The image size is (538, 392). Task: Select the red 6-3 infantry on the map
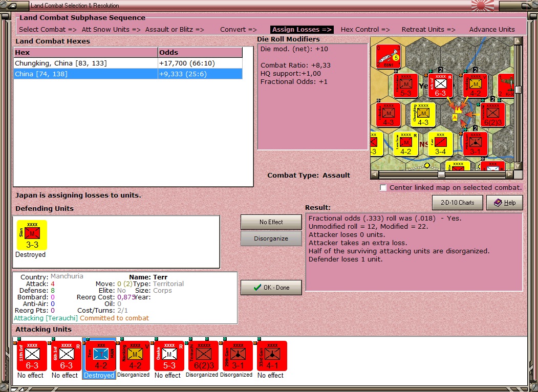[x=440, y=86]
